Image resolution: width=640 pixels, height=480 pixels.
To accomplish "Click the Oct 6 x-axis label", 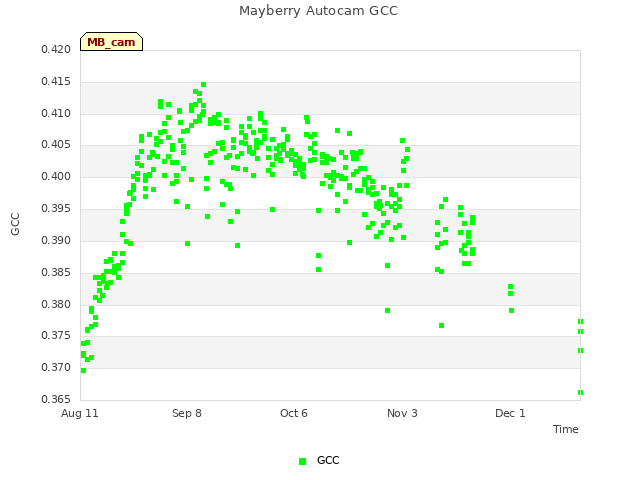I will 294,413.
